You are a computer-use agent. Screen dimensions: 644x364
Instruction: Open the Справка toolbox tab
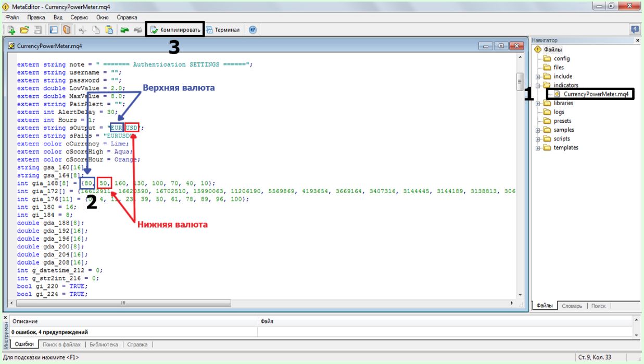pyautogui.click(x=137, y=344)
